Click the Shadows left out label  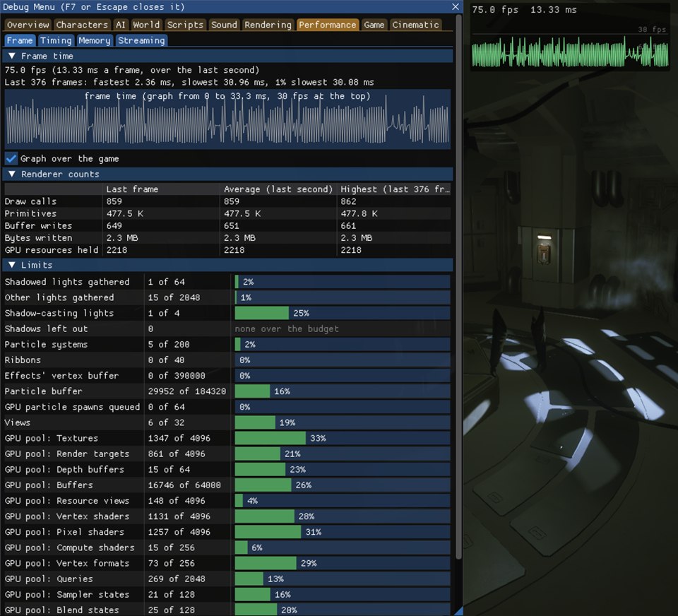pos(46,328)
